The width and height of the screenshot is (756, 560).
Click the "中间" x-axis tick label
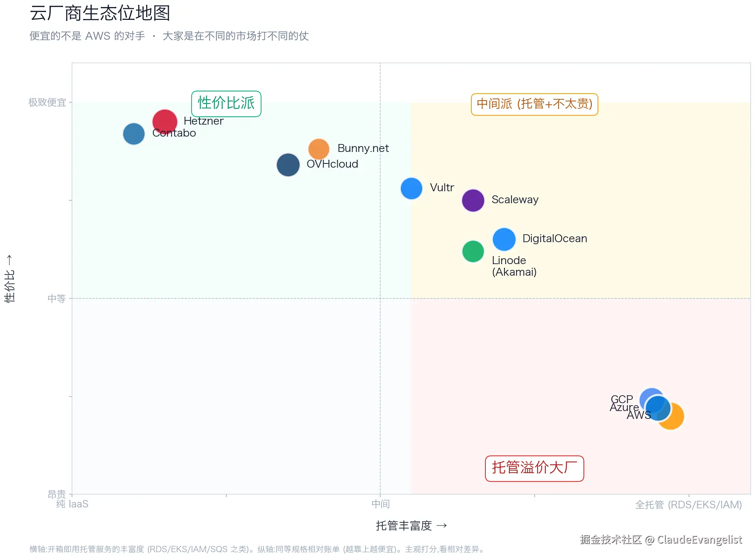[x=380, y=504]
